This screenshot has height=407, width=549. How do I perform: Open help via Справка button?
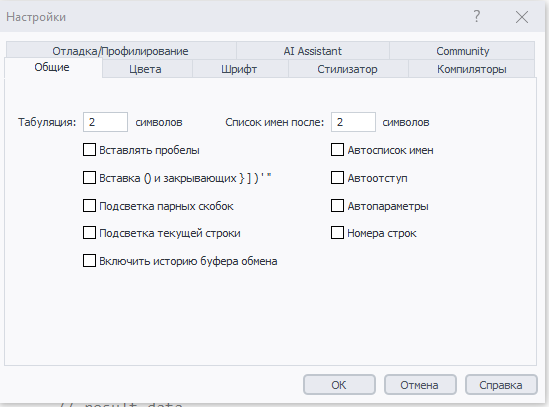pos(501,385)
